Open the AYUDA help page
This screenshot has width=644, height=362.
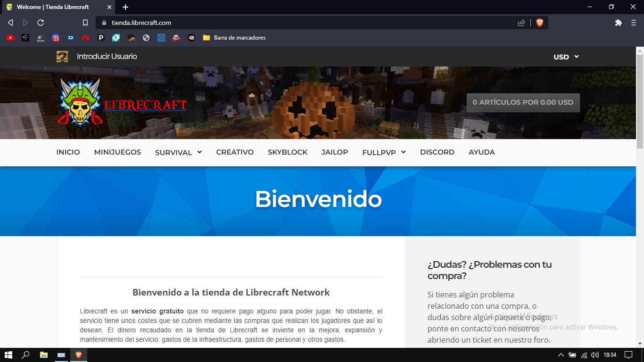(x=482, y=152)
